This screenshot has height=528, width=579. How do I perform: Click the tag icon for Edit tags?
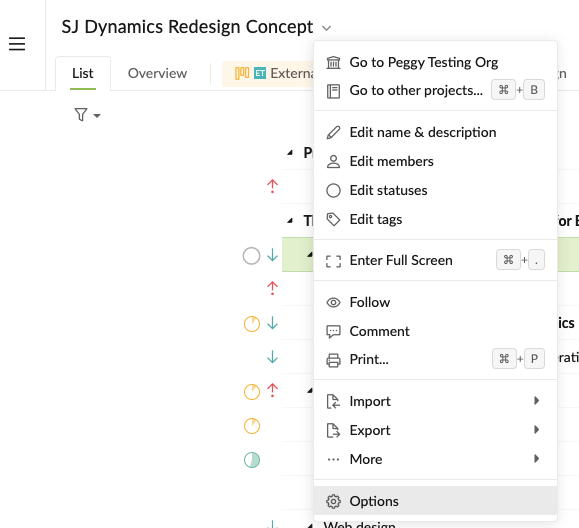click(333, 220)
